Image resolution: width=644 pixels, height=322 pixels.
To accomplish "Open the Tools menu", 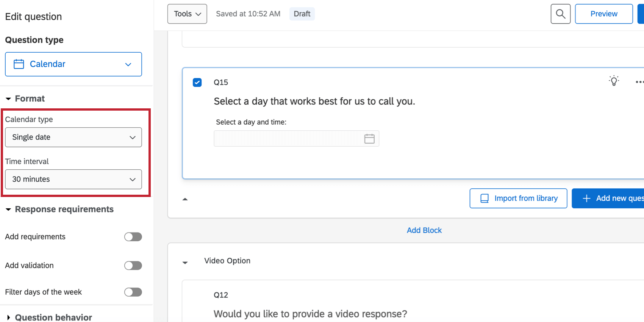I will (x=187, y=14).
